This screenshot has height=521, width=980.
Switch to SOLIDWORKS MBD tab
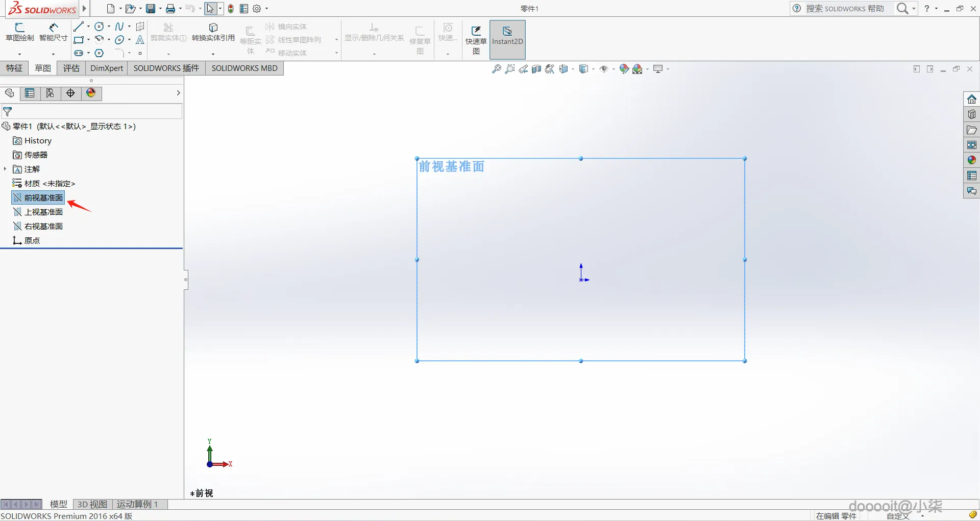coord(244,68)
